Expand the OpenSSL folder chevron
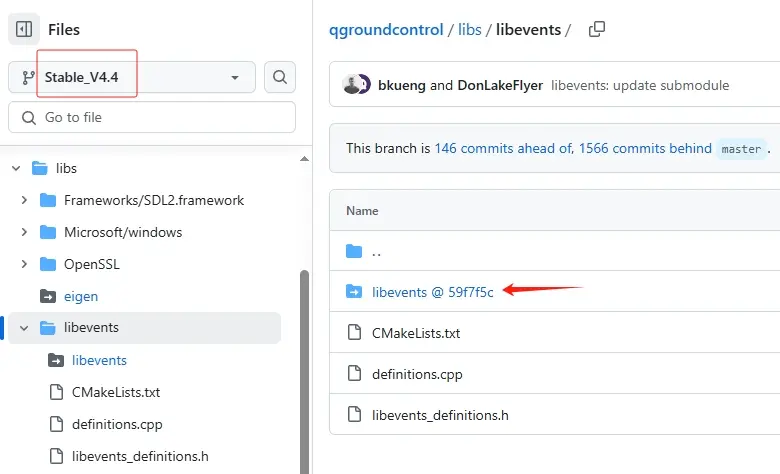780x474 pixels. tap(24, 264)
